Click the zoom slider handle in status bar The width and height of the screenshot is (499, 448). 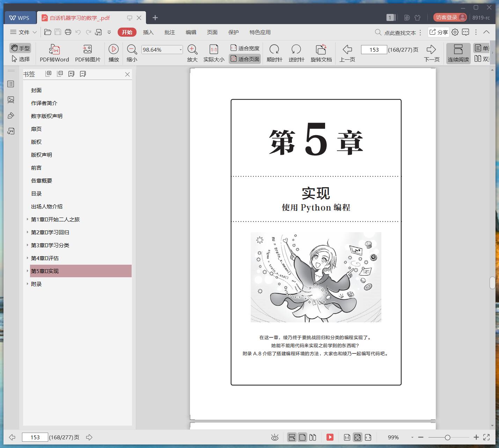(x=447, y=437)
